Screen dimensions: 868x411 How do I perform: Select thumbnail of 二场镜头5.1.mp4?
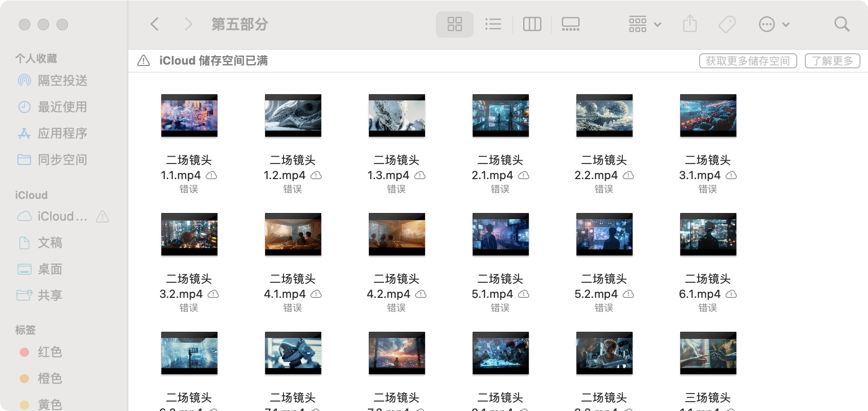click(501, 234)
